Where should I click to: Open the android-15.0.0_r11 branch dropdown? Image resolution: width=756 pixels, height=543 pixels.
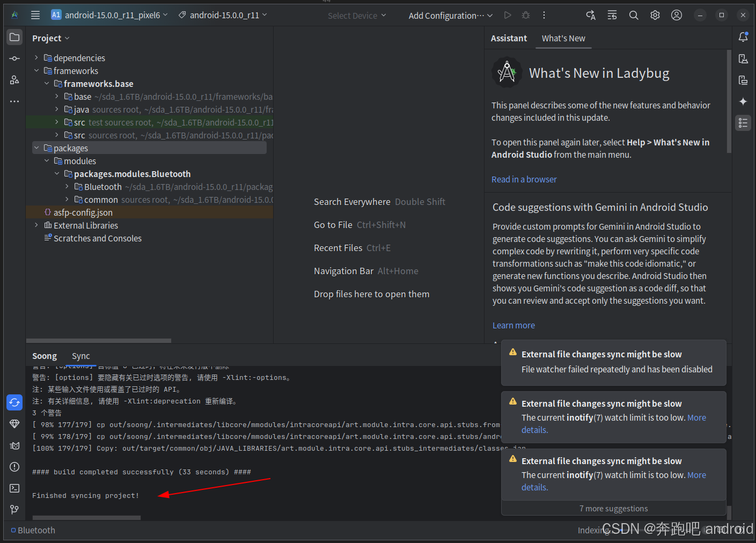pos(223,15)
